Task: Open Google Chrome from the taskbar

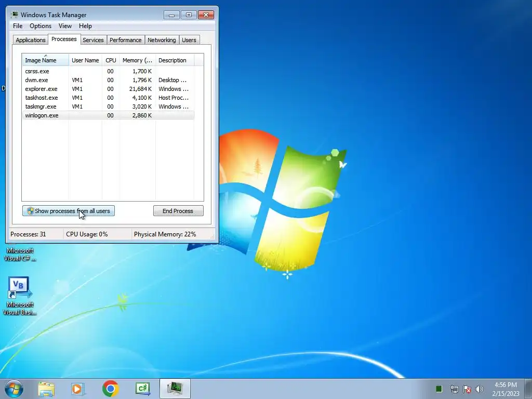Action: click(x=110, y=389)
